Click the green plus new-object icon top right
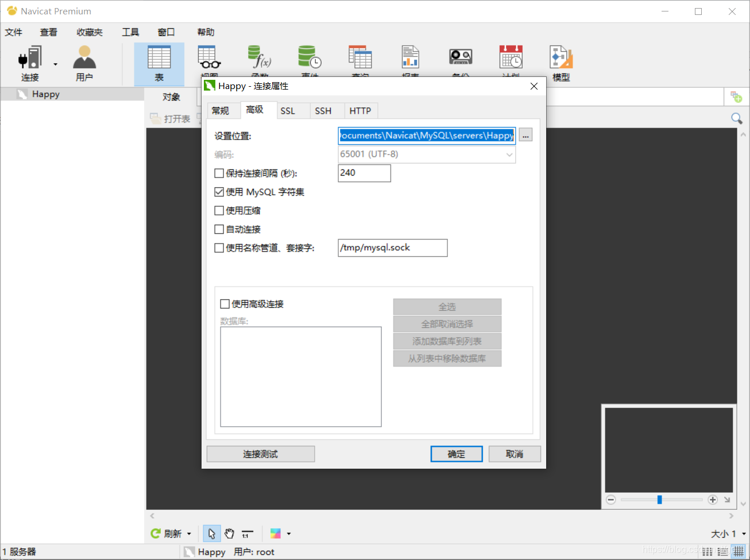The image size is (750, 560). [x=736, y=96]
